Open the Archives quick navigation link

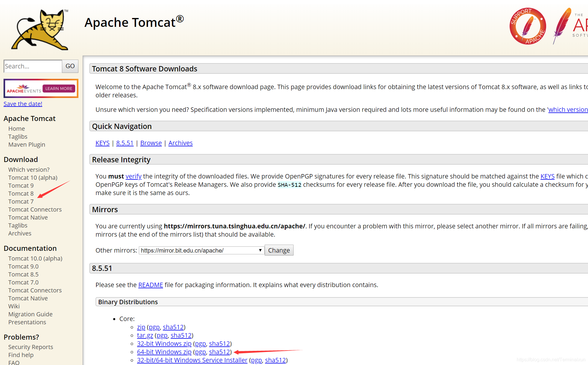(180, 143)
